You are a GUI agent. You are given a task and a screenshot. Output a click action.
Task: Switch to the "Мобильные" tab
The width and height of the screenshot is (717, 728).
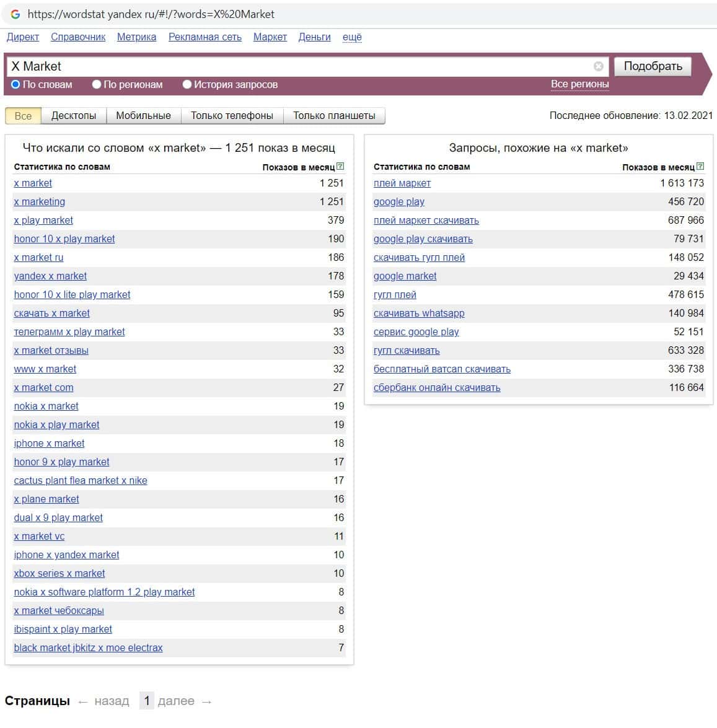pos(143,116)
